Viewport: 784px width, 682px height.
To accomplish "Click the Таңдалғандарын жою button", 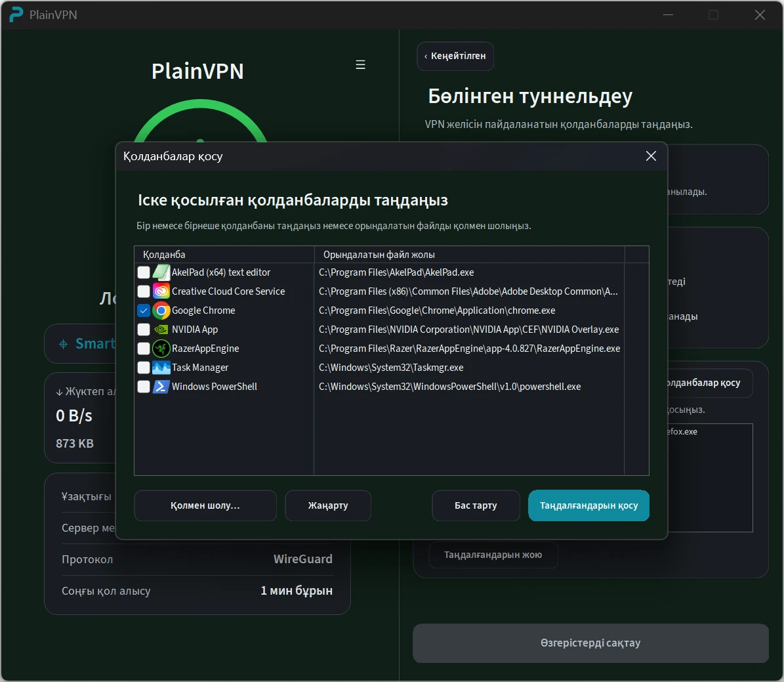I will click(493, 555).
